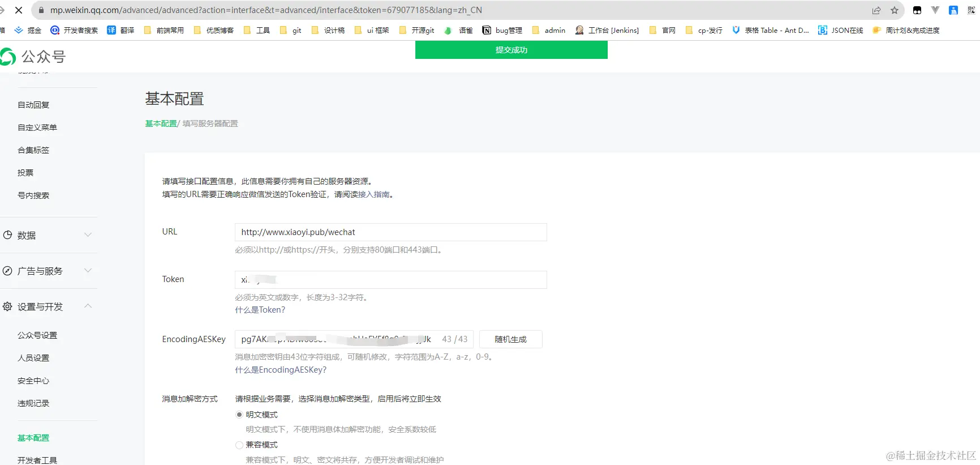Open the 优质博客 bookmark folder
The height and width of the screenshot is (465, 980).
click(213, 31)
